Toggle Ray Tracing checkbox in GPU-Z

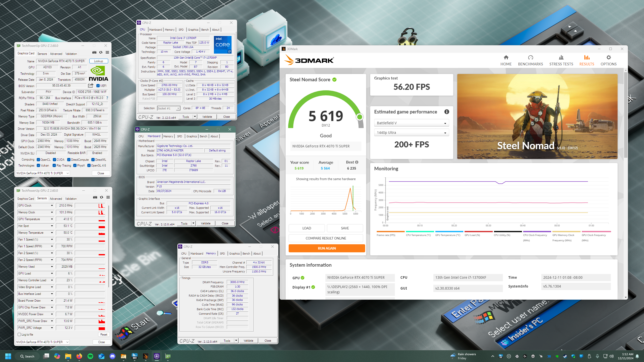tap(54, 165)
